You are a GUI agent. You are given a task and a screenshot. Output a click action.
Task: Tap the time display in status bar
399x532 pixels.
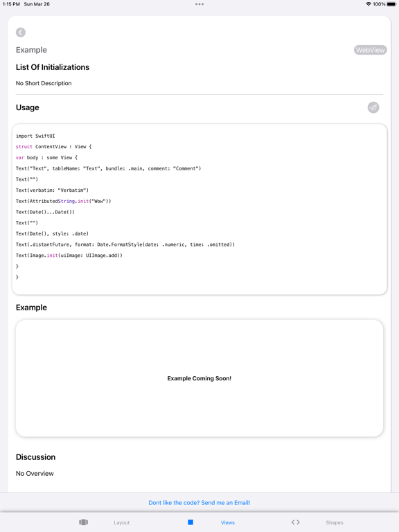click(11, 4)
